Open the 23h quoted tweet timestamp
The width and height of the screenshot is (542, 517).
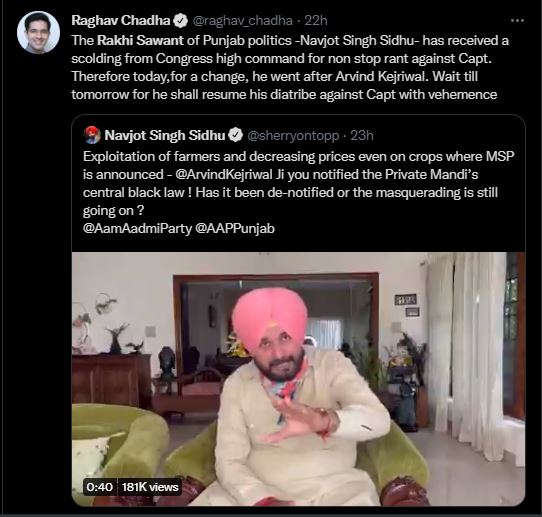(x=362, y=136)
